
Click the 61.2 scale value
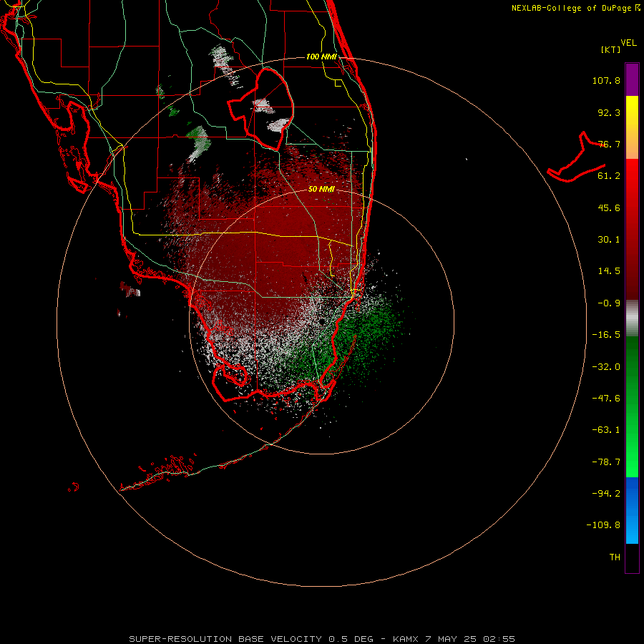point(609,176)
